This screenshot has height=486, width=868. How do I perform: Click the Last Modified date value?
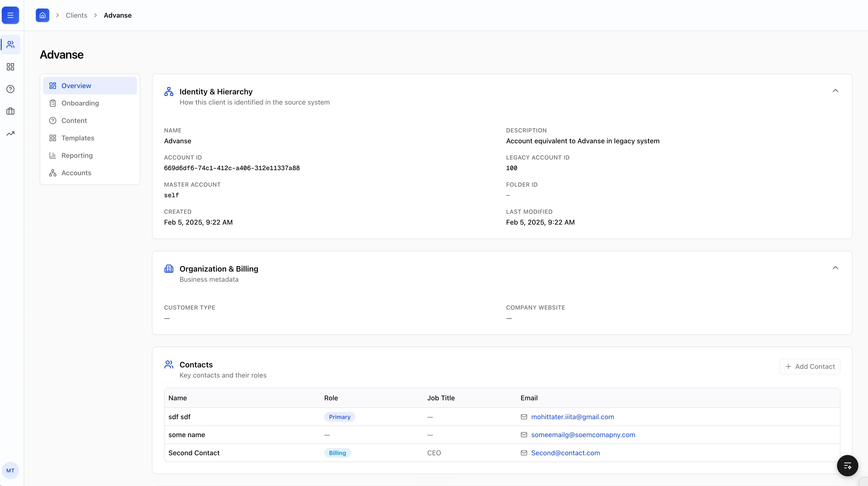(540, 222)
